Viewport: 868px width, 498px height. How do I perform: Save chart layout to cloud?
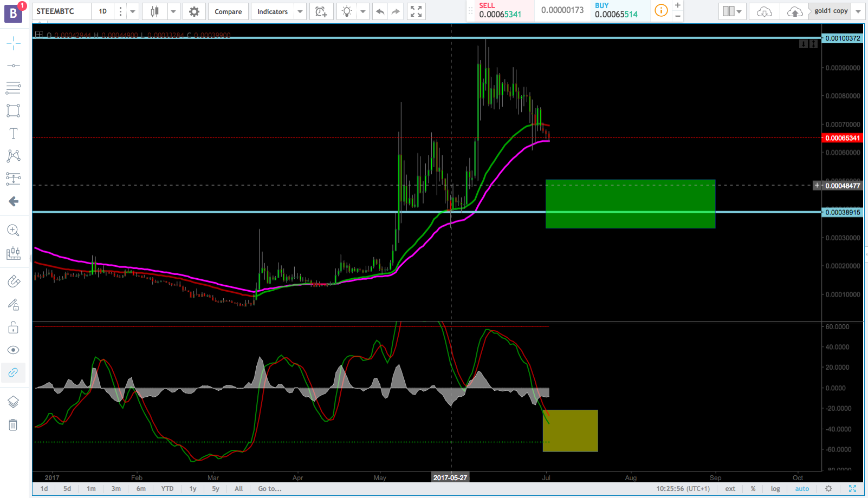pyautogui.click(x=794, y=11)
